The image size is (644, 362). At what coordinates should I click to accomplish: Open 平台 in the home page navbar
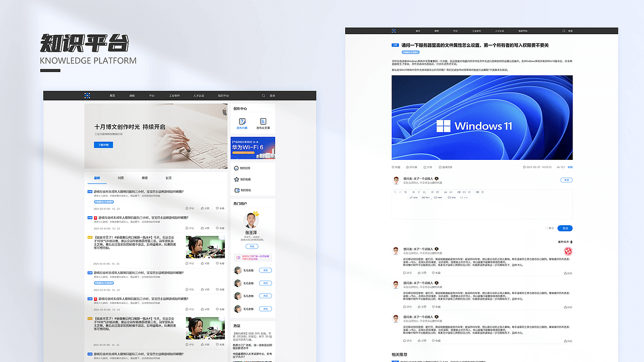pos(151,96)
